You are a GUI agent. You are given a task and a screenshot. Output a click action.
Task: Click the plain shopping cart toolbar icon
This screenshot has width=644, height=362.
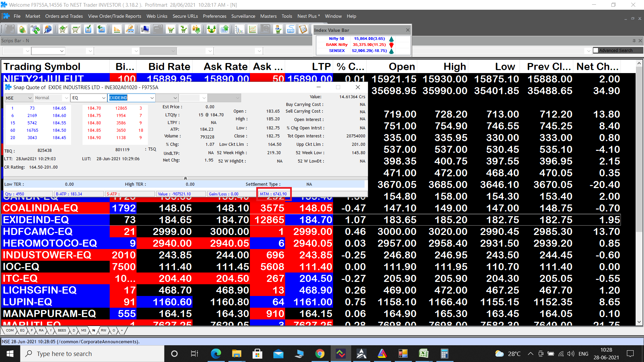[x=75, y=29]
